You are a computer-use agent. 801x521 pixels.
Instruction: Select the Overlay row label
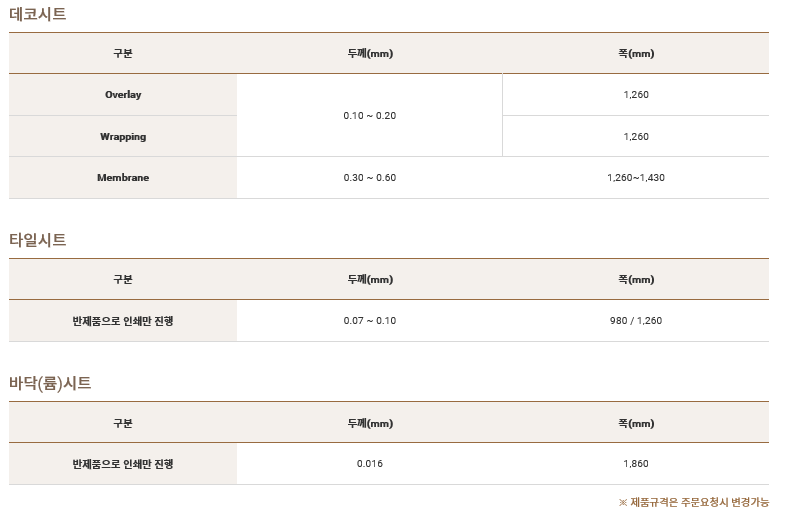[123, 94]
